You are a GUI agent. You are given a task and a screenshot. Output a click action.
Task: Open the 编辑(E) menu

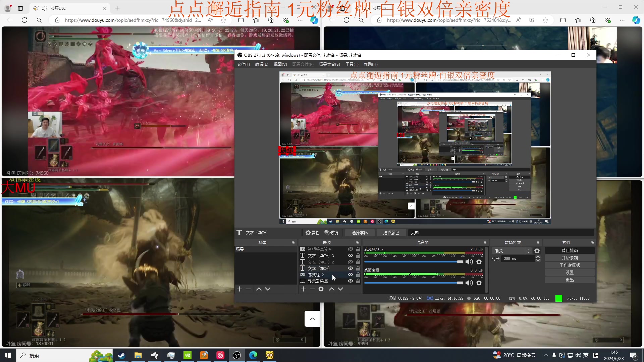[262, 64]
